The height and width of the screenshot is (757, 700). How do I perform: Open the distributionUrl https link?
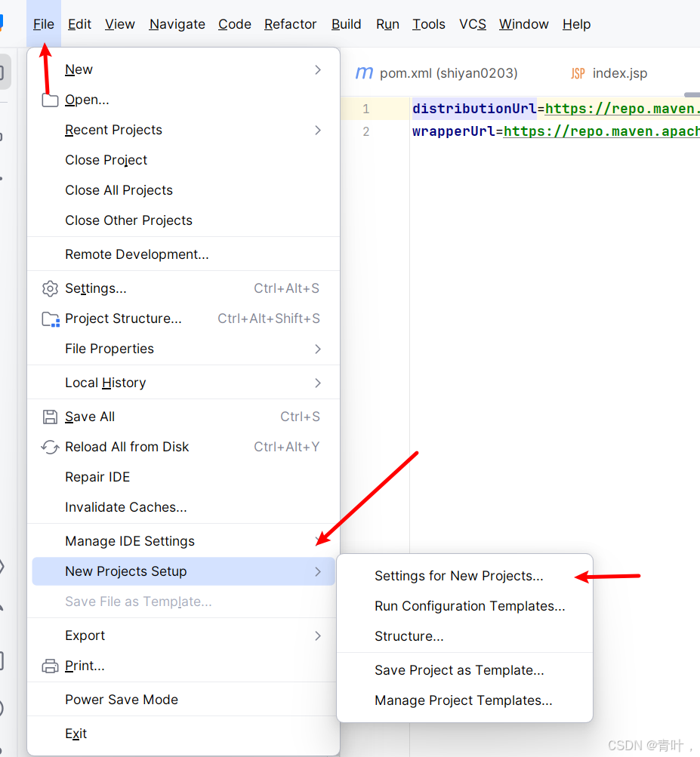click(x=622, y=109)
